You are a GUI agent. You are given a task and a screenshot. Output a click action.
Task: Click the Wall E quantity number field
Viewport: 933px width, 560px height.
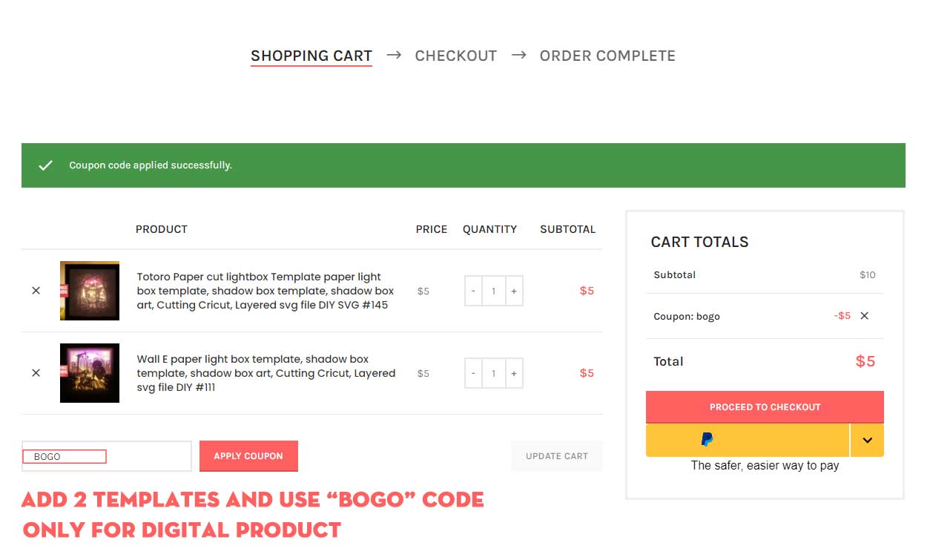[x=494, y=373]
